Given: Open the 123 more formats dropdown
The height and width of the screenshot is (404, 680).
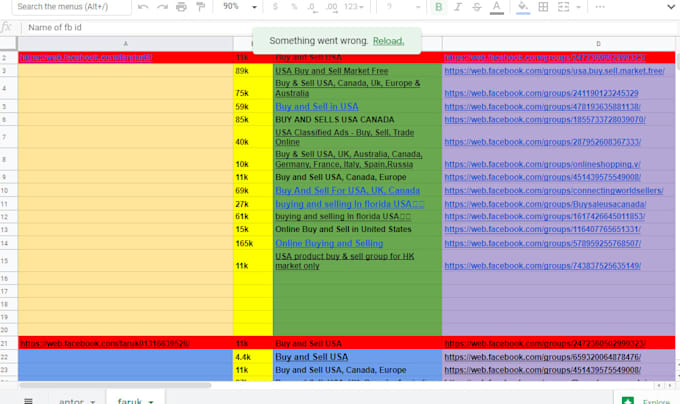Looking at the screenshot, I should (x=354, y=7).
